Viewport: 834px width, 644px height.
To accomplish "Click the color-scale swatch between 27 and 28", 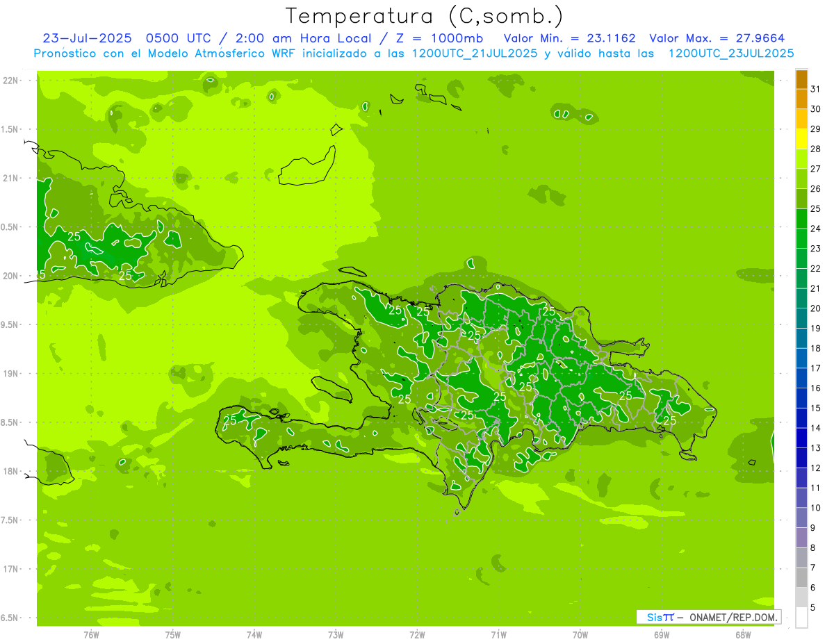I will (802, 159).
